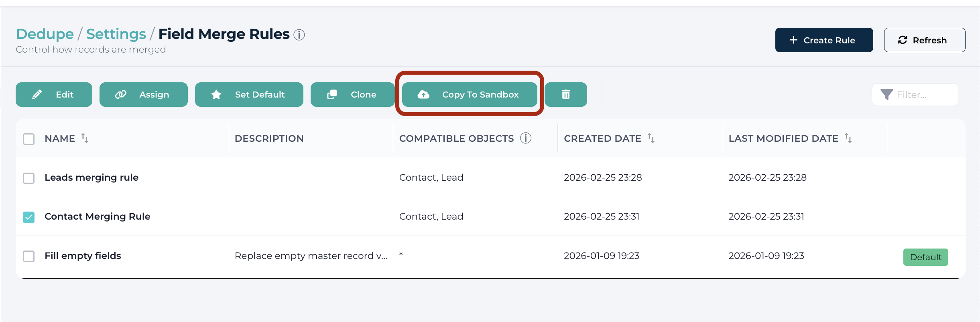The width and height of the screenshot is (980, 322).
Task: Click the Refresh button
Action: click(925, 40)
